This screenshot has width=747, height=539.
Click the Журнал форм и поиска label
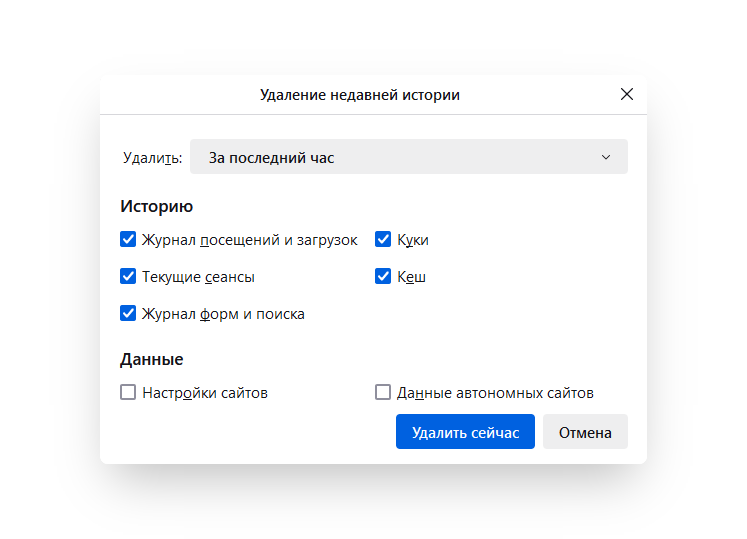tap(223, 314)
